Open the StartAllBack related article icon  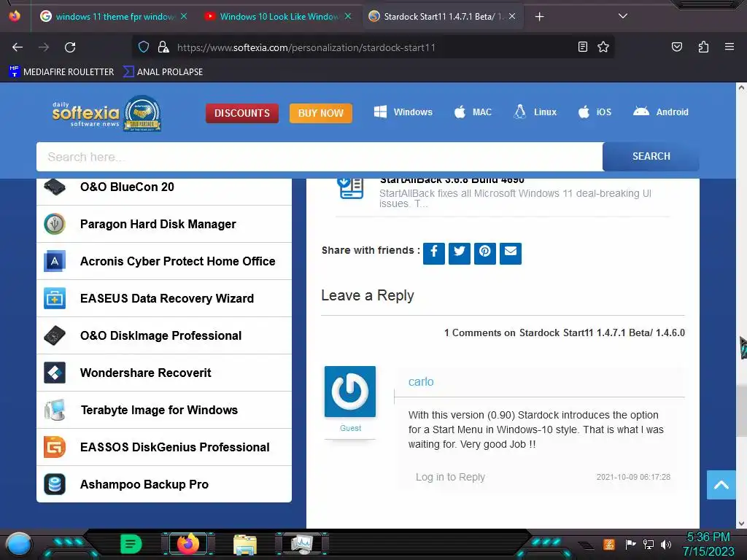(x=351, y=187)
